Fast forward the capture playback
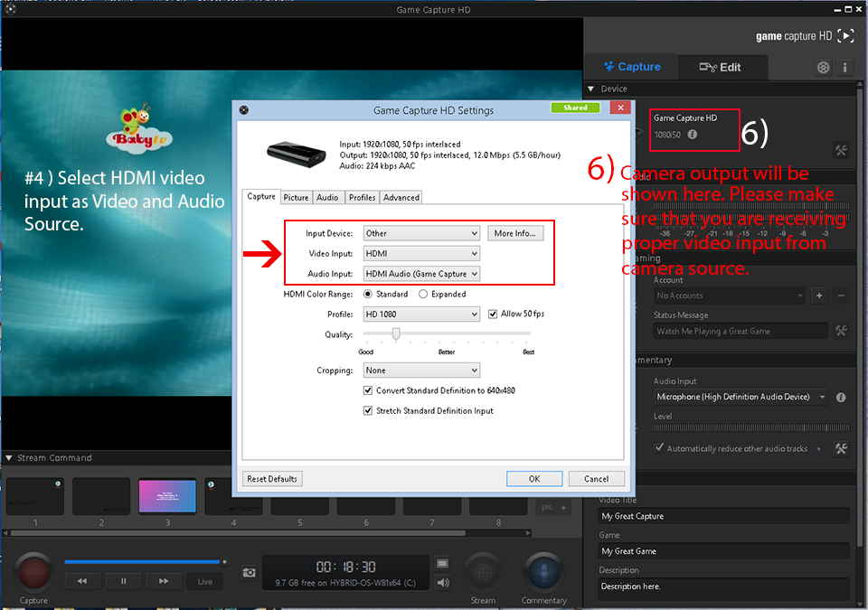This screenshot has height=610, width=868. click(x=164, y=581)
